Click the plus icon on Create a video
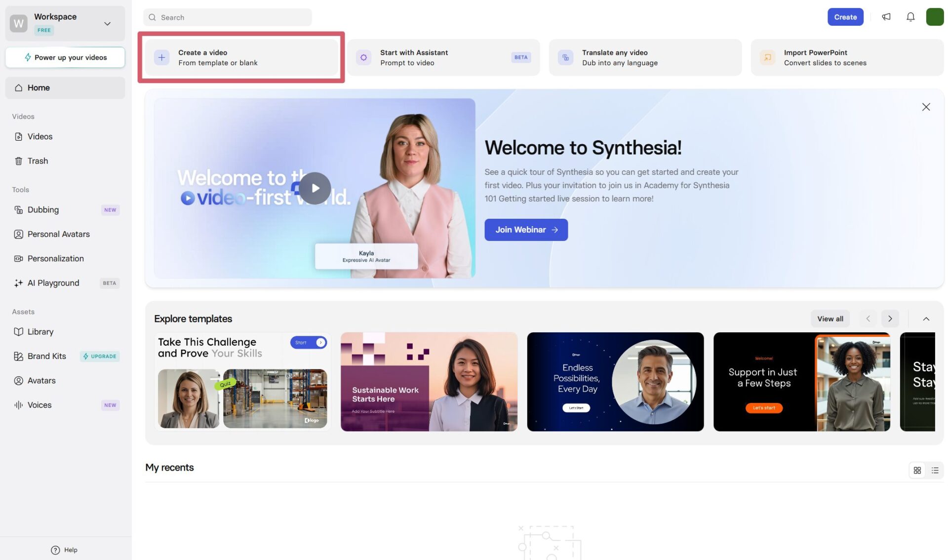The width and height of the screenshot is (948, 560). pyautogui.click(x=161, y=57)
